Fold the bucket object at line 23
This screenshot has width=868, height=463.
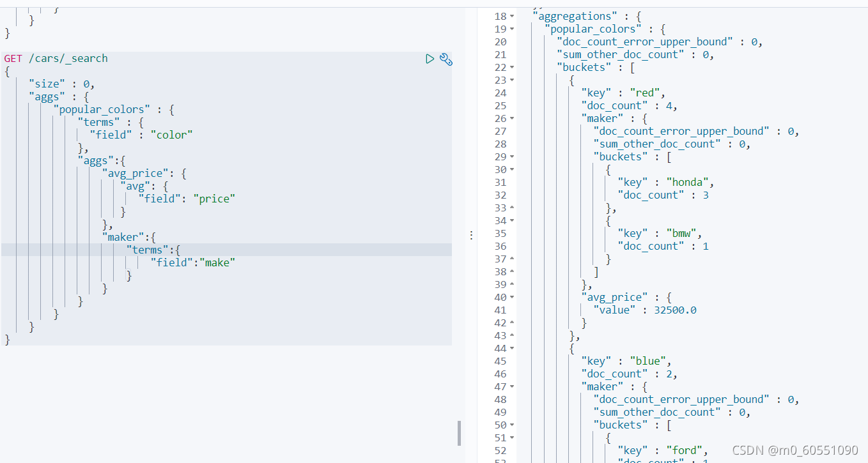coord(513,80)
